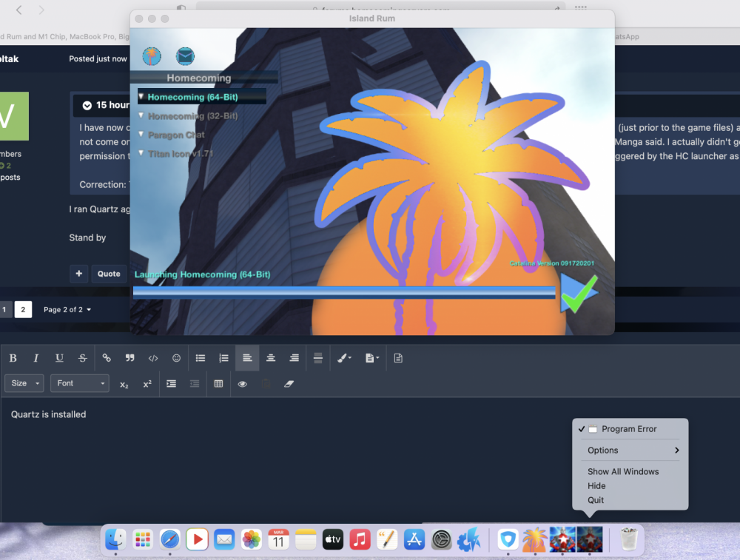Insert a block quote in the post
The height and width of the screenshot is (560, 740).
[130, 358]
